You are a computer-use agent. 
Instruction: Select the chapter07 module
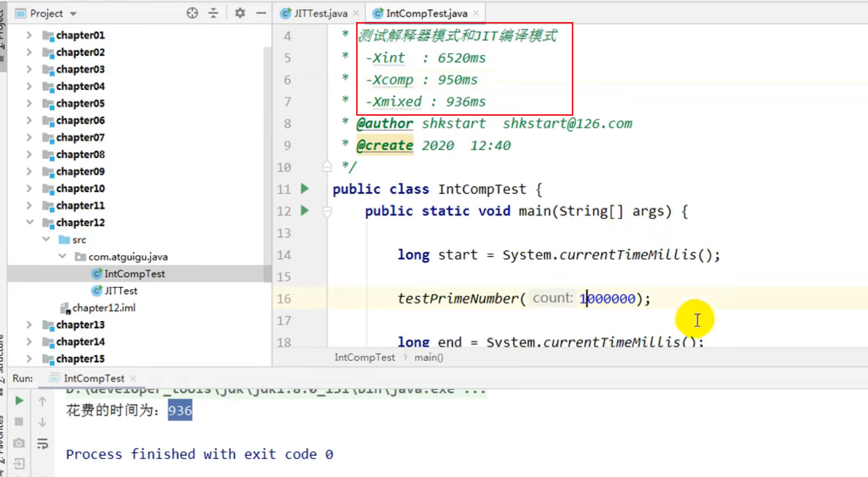[80, 137]
